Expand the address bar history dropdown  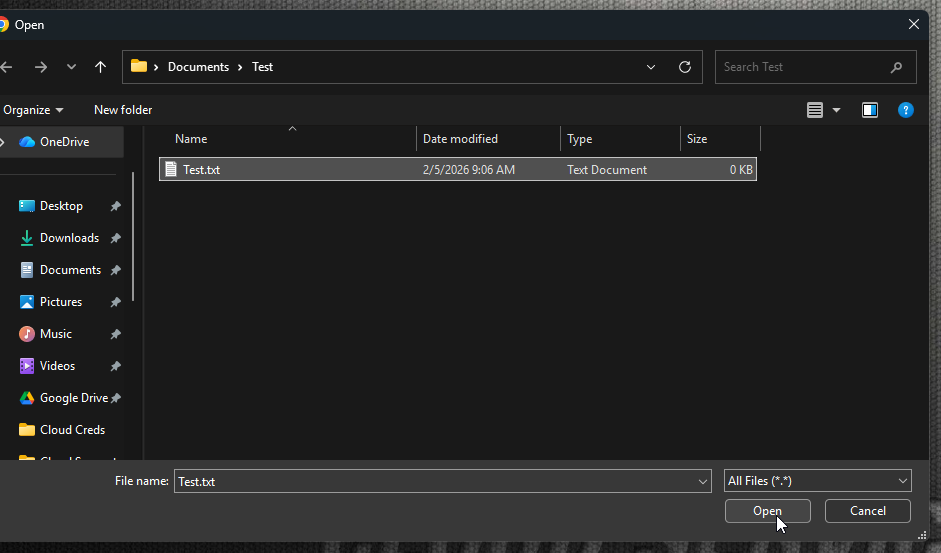click(x=651, y=67)
